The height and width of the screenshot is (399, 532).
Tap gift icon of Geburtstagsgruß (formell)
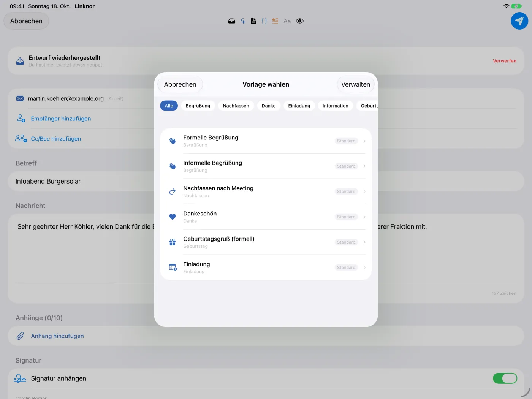173,242
